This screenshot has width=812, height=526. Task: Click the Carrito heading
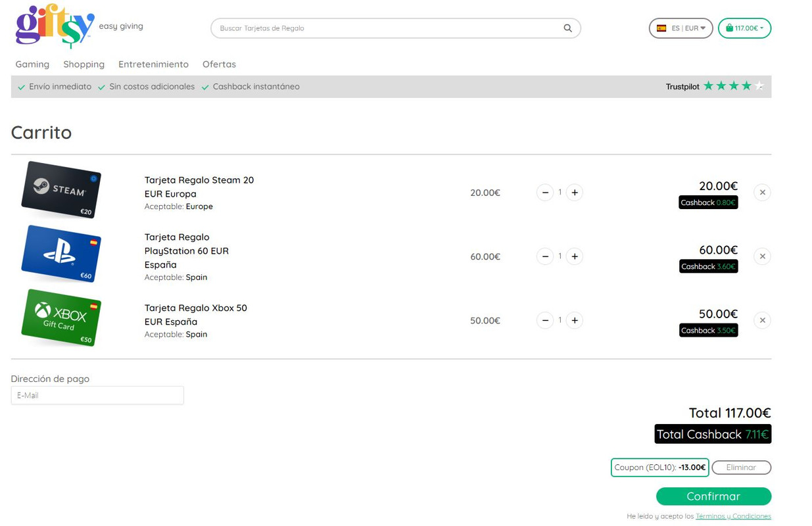41,132
